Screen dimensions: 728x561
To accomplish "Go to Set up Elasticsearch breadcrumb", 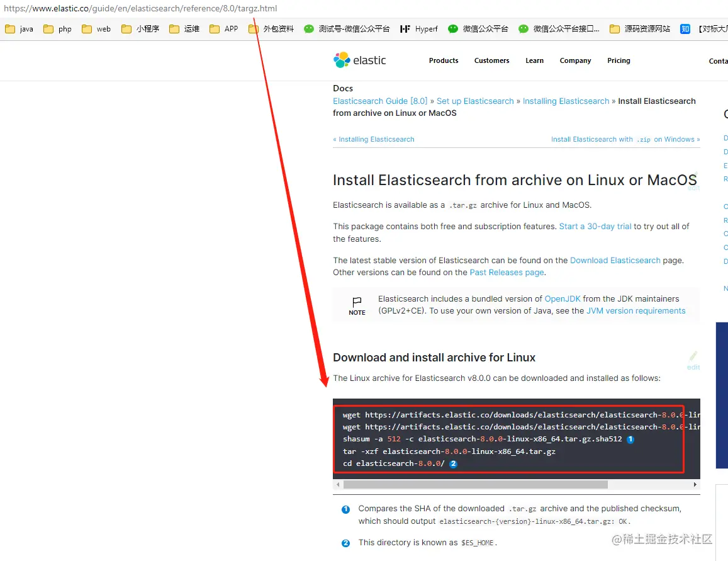I will [x=475, y=101].
